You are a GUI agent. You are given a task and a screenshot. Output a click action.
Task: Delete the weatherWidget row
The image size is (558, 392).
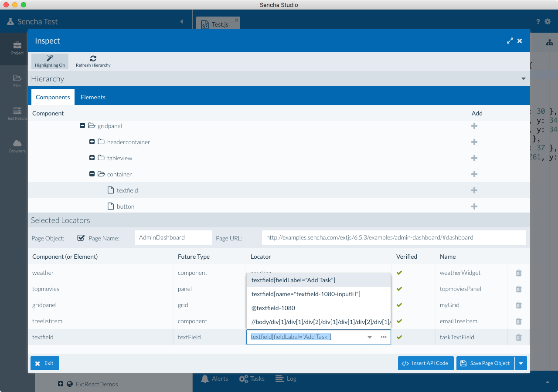point(519,273)
